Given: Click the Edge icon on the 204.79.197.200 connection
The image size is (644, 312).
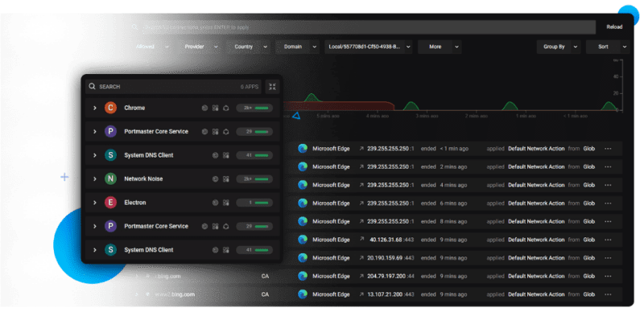Looking at the screenshot, I should pos(303,276).
